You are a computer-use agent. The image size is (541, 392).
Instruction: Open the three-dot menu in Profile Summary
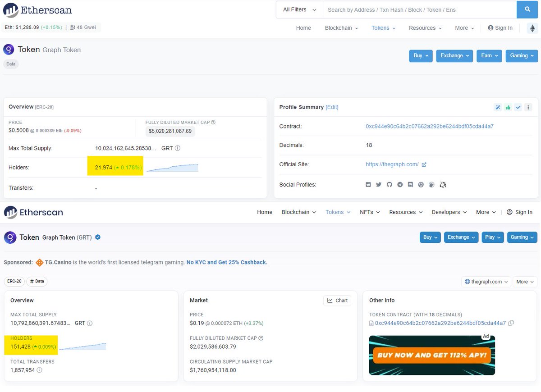(528, 107)
